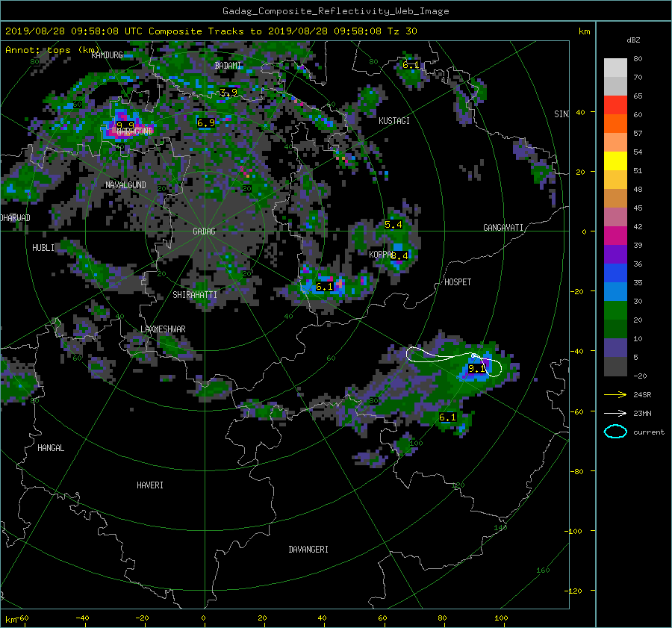Pick the slate purple swatch between 10 and 5
Image resolution: width=672 pixels, height=628 pixels.
[615, 347]
